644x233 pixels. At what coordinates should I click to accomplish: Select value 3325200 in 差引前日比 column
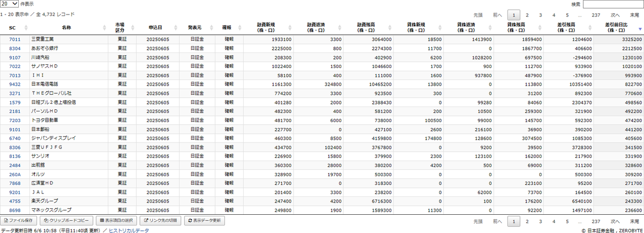point(631,39)
